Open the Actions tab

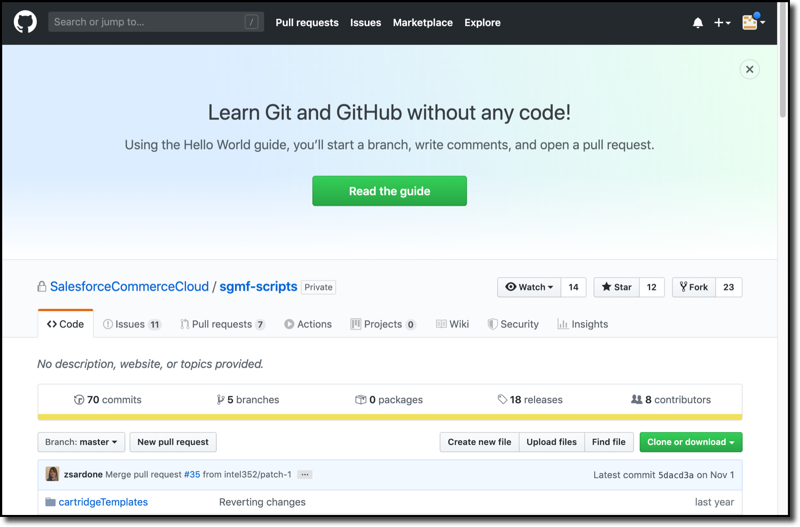tap(308, 324)
